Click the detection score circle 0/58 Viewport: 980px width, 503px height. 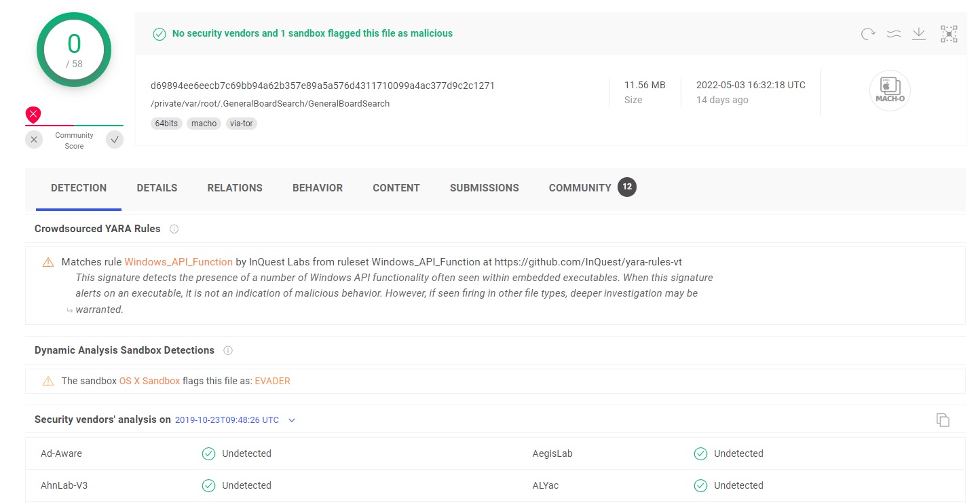(x=74, y=51)
